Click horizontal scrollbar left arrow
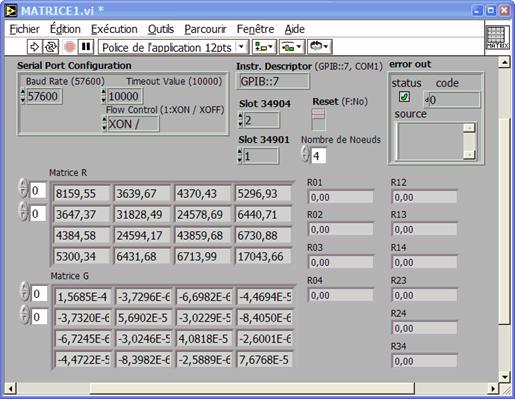 [x=11, y=388]
